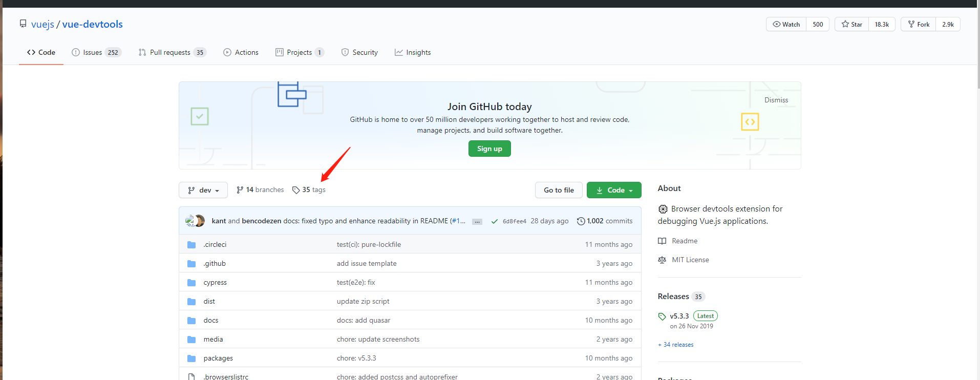Image resolution: width=980 pixels, height=380 pixels.
Task: Open the .github folder
Action: pyautogui.click(x=215, y=263)
